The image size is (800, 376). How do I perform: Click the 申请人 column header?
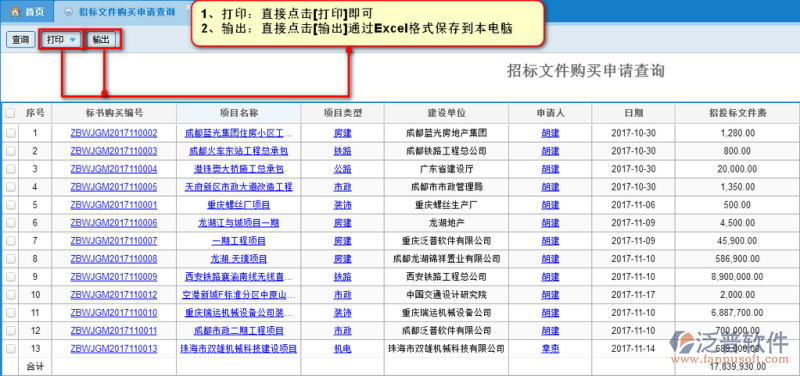click(x=550, y=113)
